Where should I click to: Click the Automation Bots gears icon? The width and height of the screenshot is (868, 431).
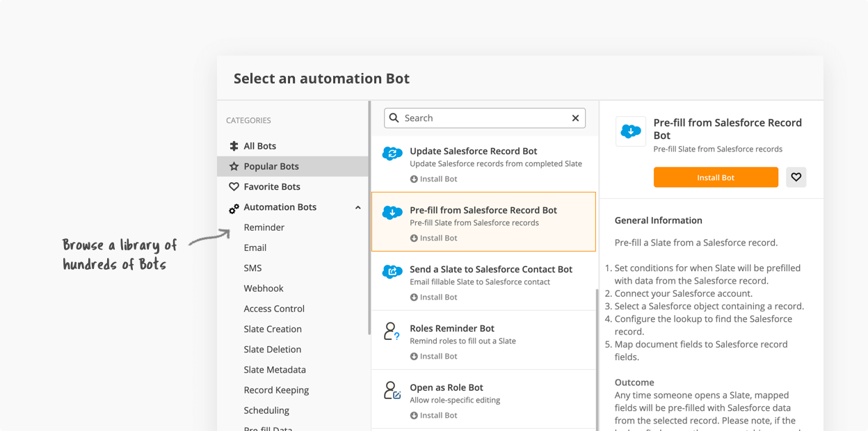tap(234, 208)
